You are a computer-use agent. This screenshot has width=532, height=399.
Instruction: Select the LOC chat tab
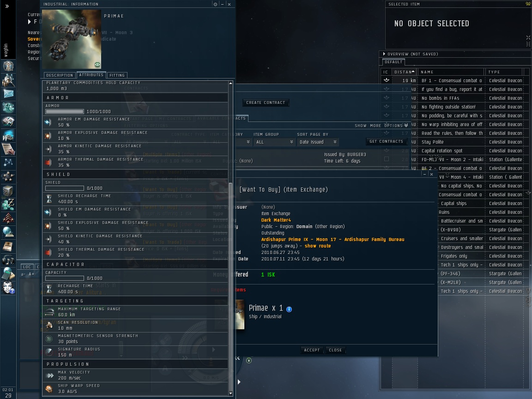27,267
